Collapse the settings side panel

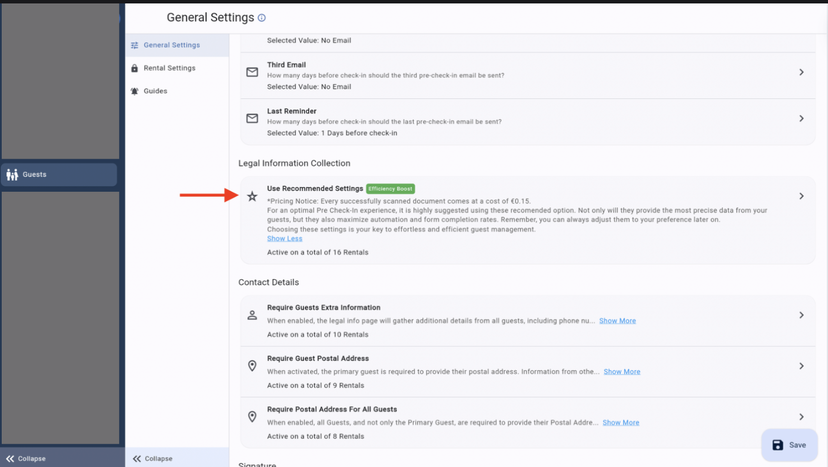(152, 458)
